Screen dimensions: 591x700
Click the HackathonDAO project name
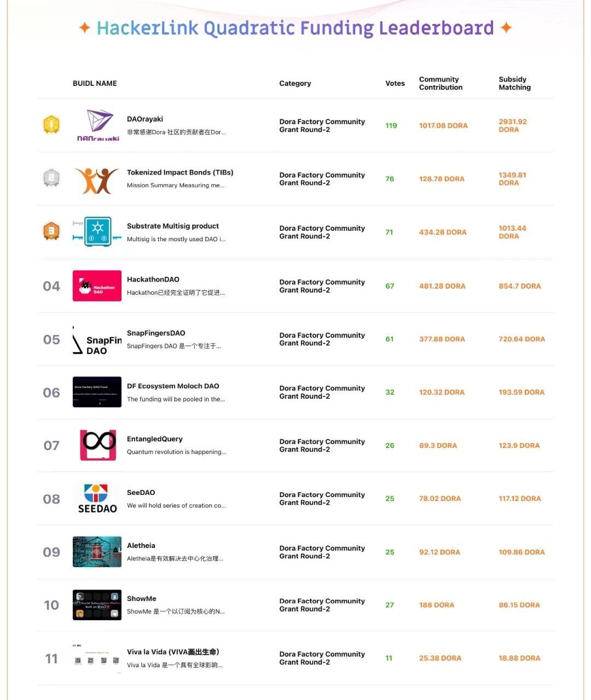(x=153, y=279)
